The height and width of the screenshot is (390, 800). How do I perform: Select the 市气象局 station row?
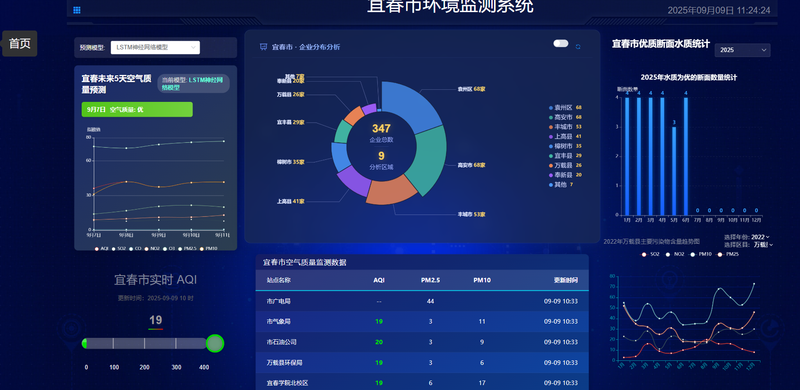(x=422, y=322)
